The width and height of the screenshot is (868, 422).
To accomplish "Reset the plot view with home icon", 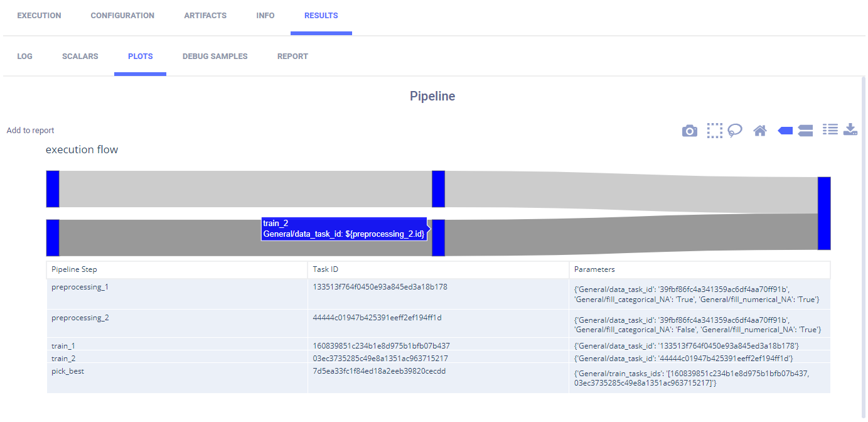I will pos(760,131).
